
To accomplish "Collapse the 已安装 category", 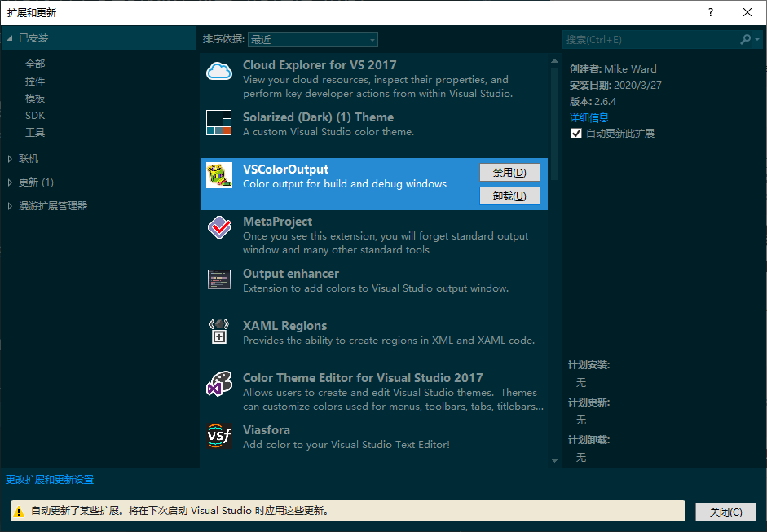I will [10, 38].
